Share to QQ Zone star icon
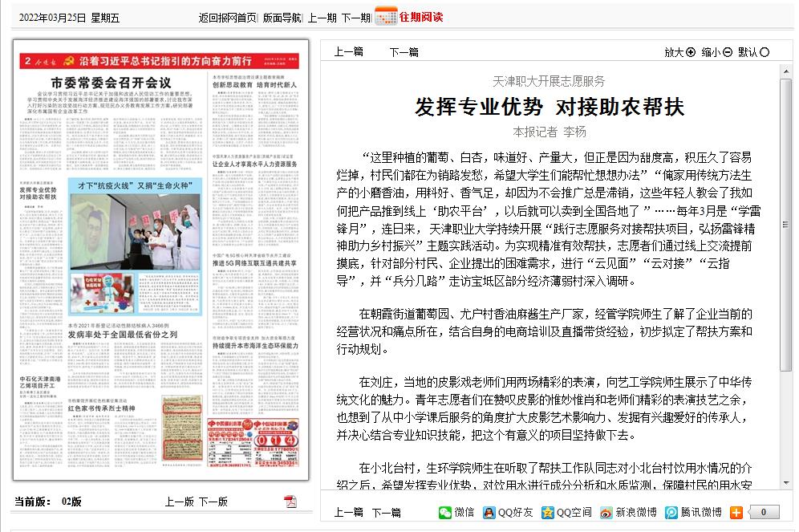This screenshot has height=532, width=799. (548, 512)
